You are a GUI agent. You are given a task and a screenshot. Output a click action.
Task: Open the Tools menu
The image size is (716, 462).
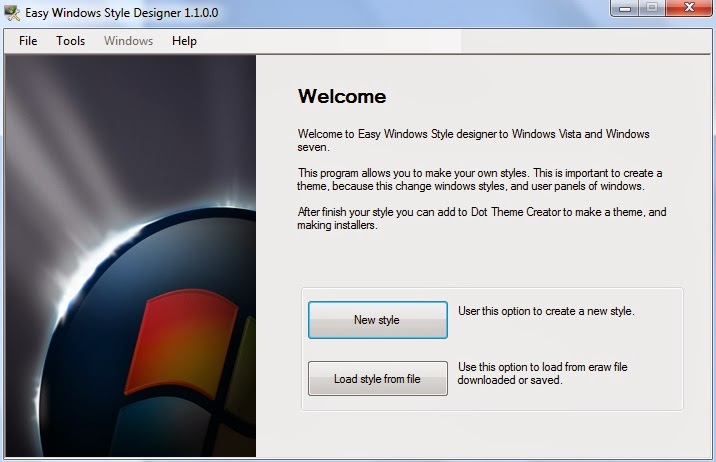pos(70,41)
